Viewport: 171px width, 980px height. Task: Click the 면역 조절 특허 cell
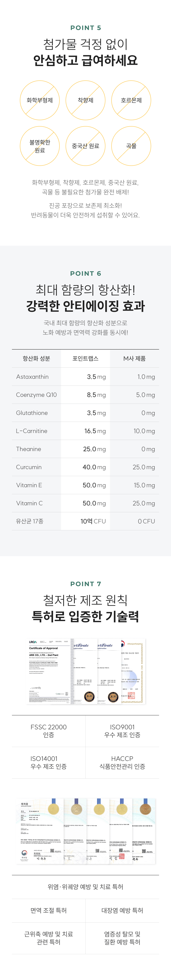pos(49,910)
